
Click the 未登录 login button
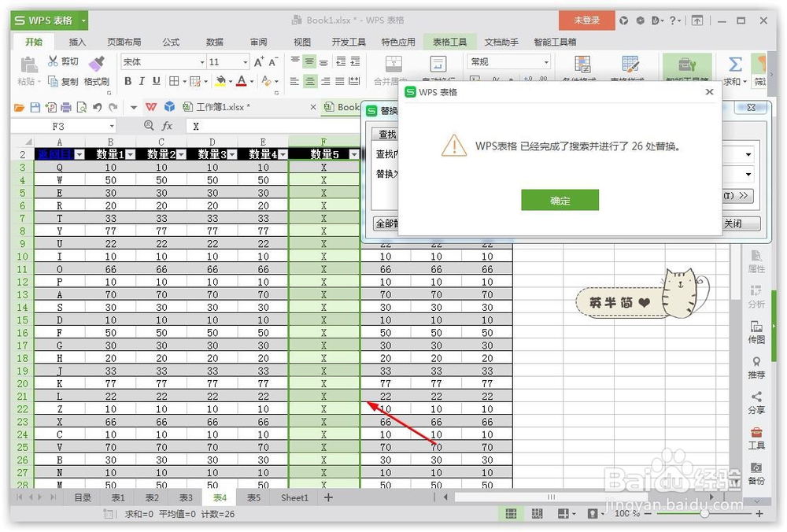pos(587,20)
